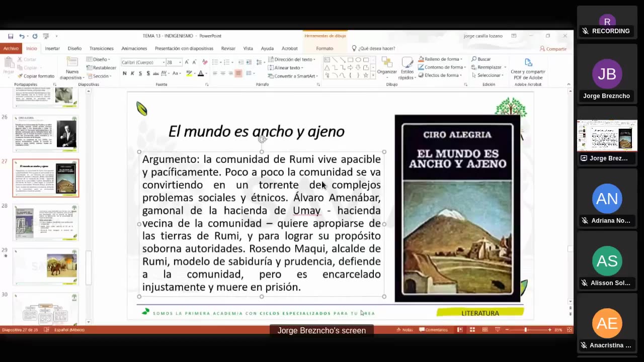
Task: Expand the Diseño layout dropdown
Action: (x=99, y=59)
